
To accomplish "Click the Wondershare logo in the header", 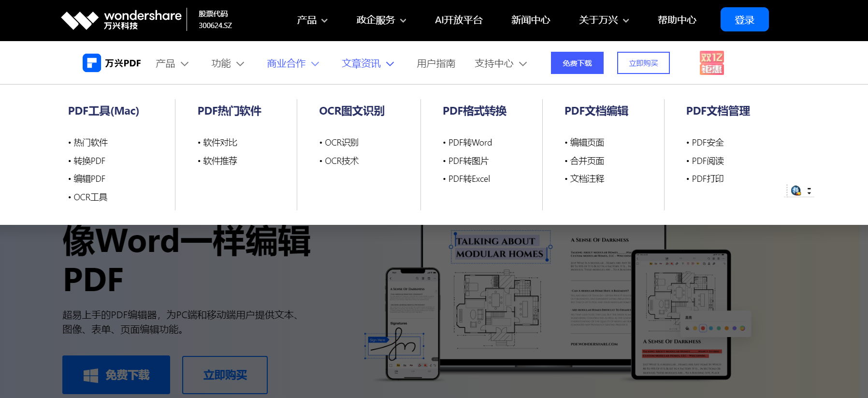I will (121, 20).
